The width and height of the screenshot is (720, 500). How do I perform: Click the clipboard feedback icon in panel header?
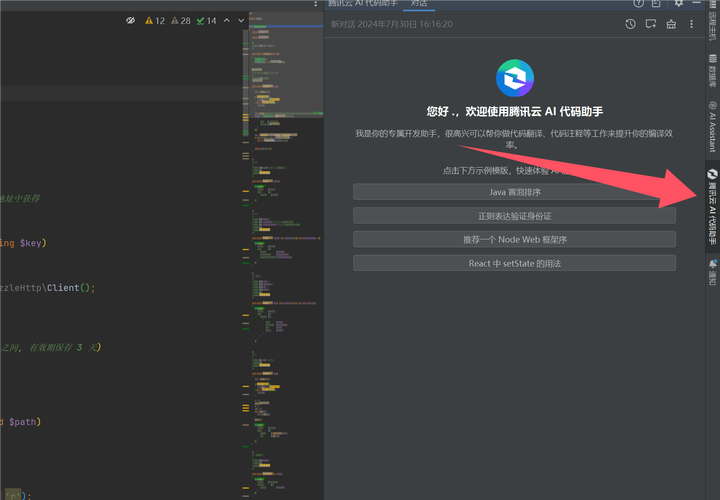tap(656, 3)
